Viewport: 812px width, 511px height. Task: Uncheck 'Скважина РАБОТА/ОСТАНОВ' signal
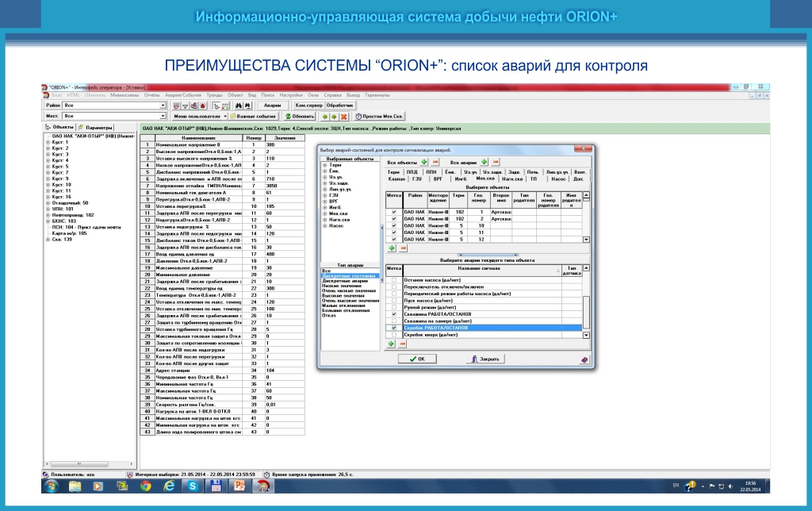pos(394,314)
